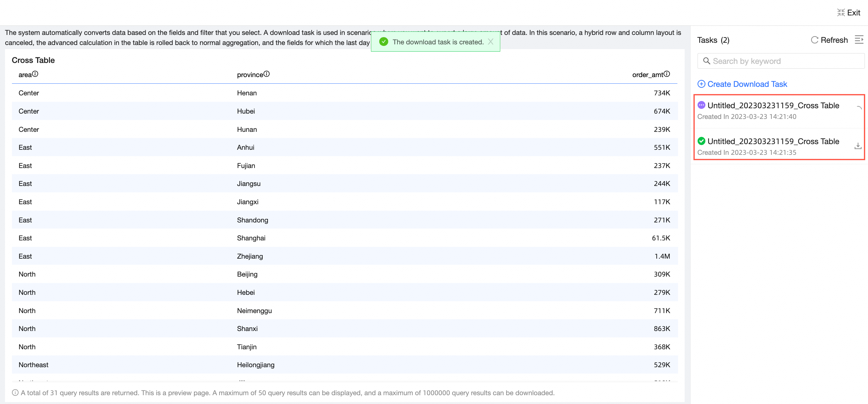Screen dimensions: 868x404
Task: Click the '734K' order amount for Henan
Action: pyautogui.click(x=662, y=93)
